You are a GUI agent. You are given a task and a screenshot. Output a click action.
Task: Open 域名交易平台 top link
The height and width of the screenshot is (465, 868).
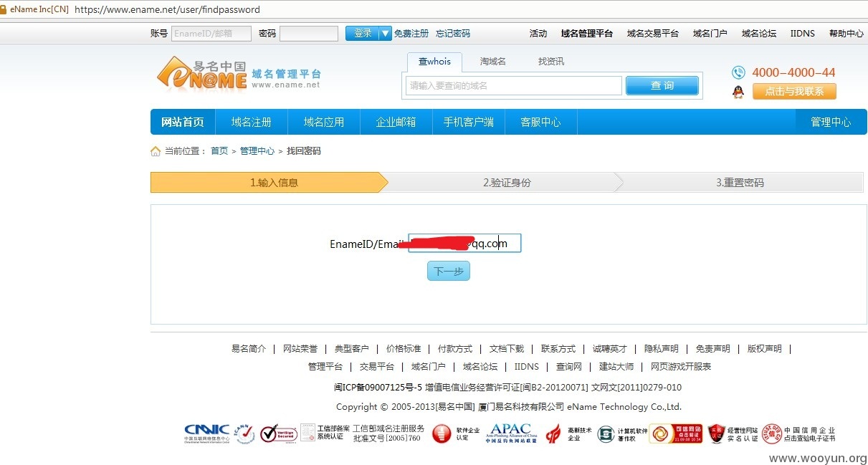point(653,34)
